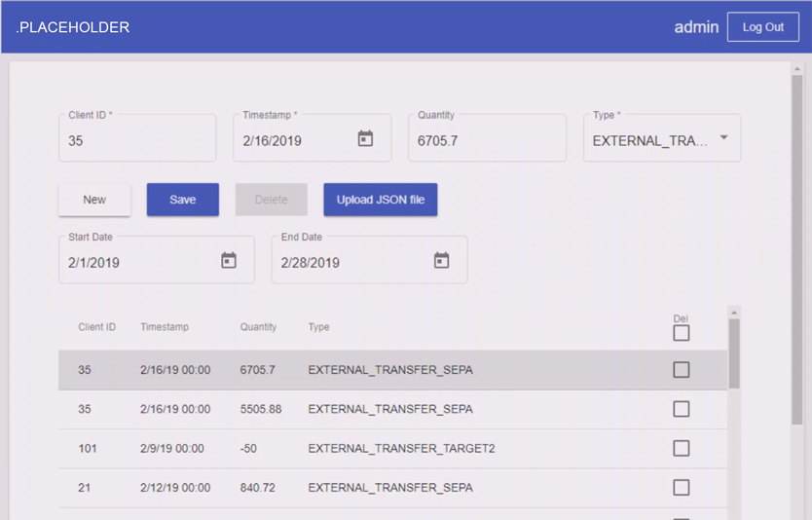Click the New button
812x520 pixels.
pos(94,200)
